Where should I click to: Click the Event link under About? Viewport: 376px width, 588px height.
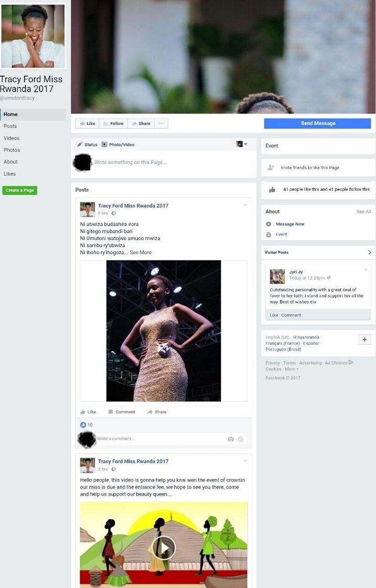click(x=282, y=234)
